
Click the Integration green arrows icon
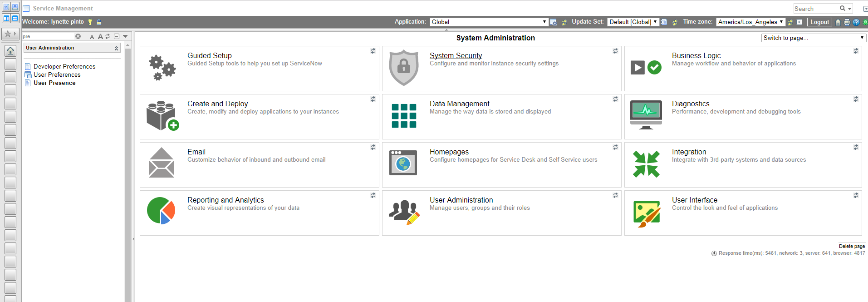[x=646, y=164]
